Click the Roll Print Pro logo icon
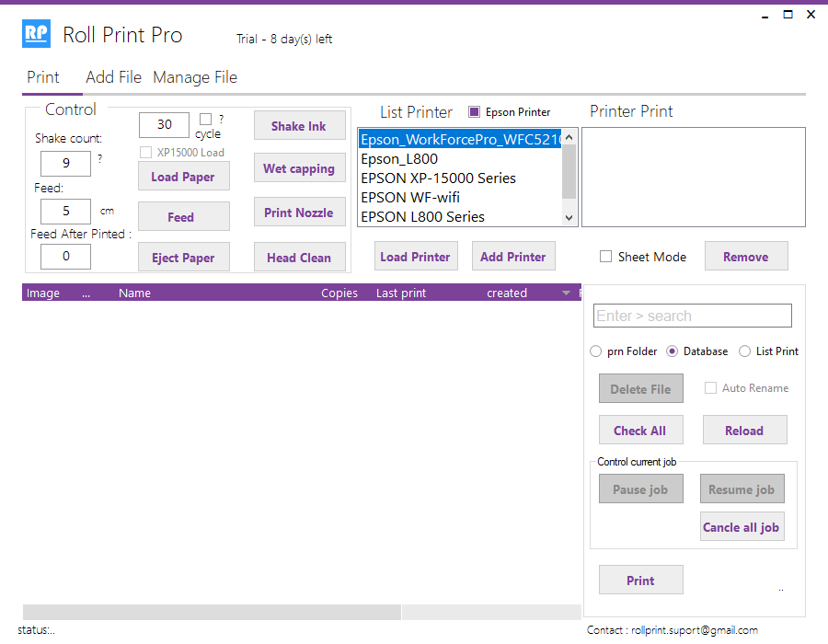 point(37,35)
